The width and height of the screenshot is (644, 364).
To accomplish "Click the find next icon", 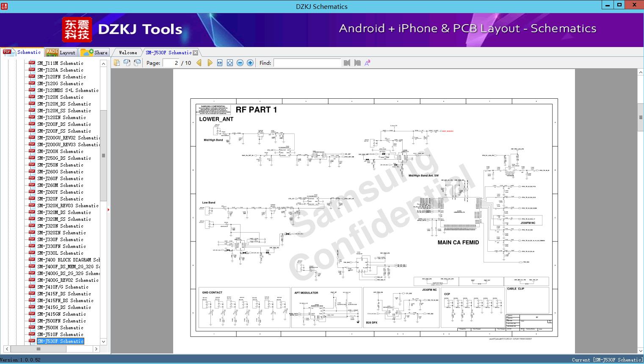I will point(357,63).
